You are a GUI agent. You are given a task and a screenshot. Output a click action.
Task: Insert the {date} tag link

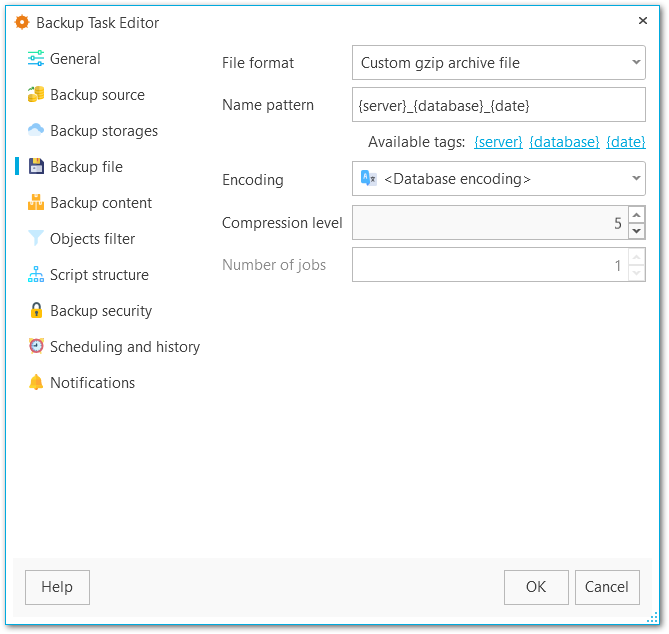coord(626,142)
